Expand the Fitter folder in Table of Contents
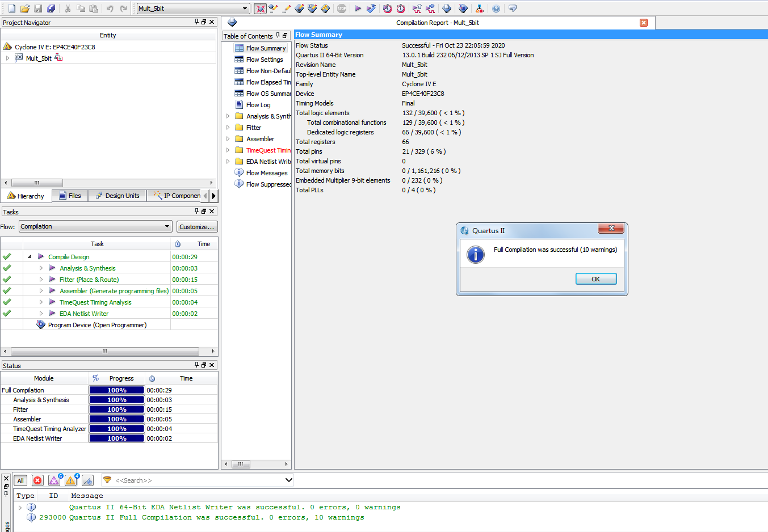768x532 pixels. coord(228,128)
